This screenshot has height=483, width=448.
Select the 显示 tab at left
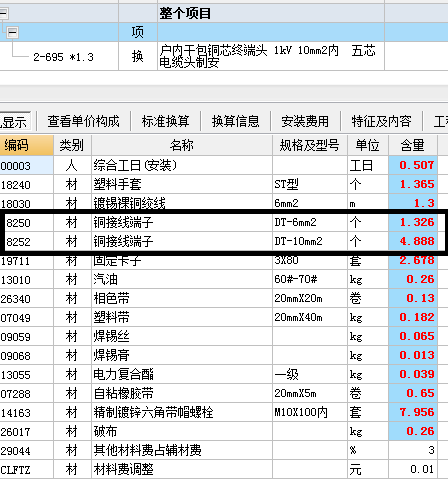(14, 122)
